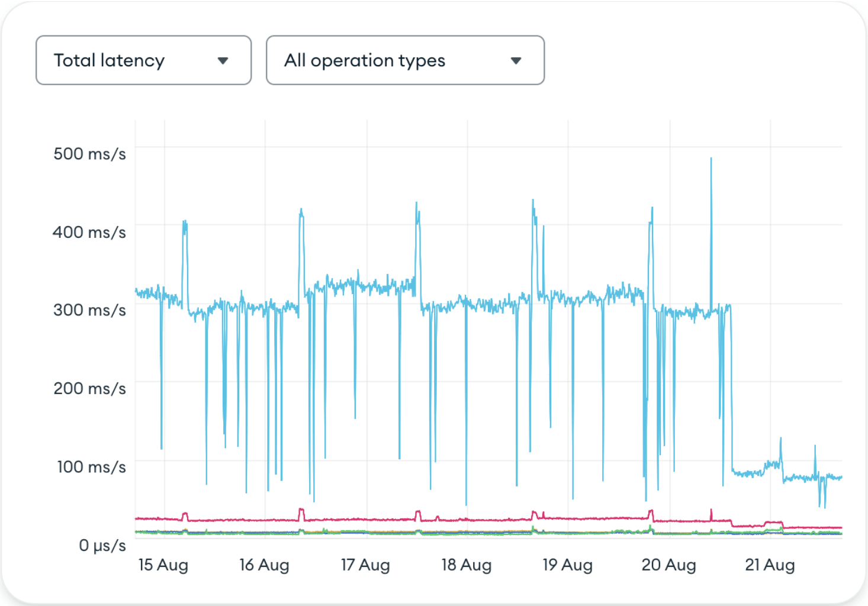868x606 pixels.
Task: Click the blue line's low plateau after 21 Aug
Action: point(808,478)
